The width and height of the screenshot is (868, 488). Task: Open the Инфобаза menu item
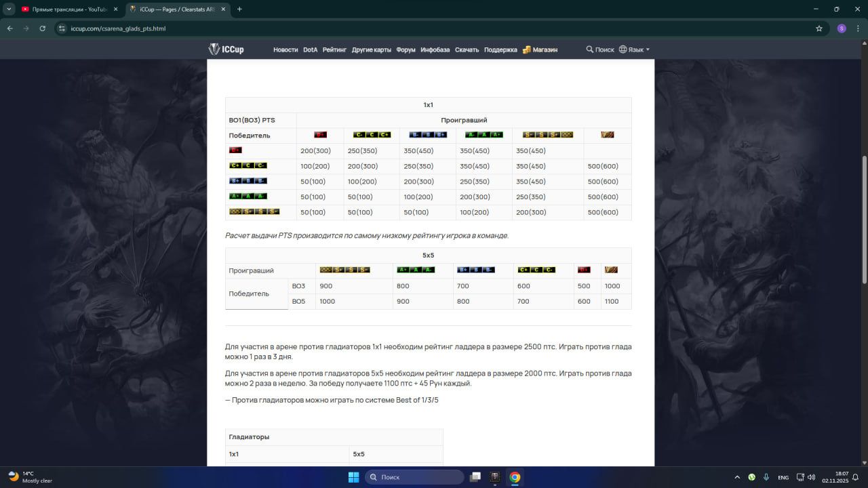coord(435,49)
